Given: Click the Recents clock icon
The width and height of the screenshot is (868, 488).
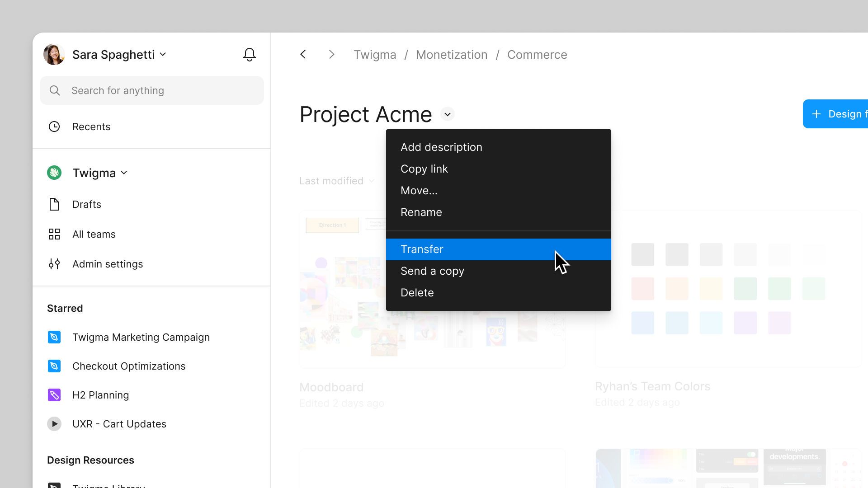Looking at the screenshot, I should pos(54,127).
